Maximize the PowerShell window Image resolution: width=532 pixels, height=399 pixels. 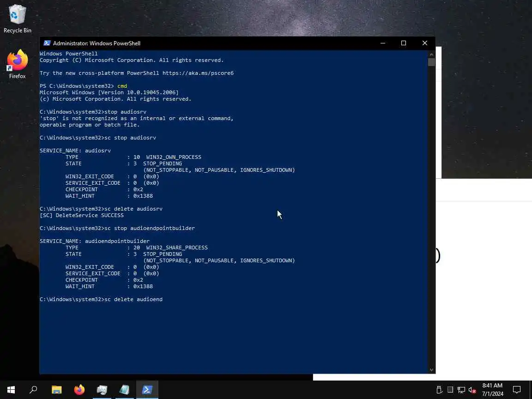click(404, 43)
